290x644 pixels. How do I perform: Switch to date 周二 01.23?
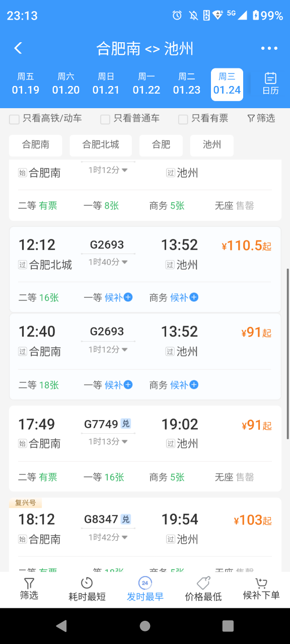187,84
